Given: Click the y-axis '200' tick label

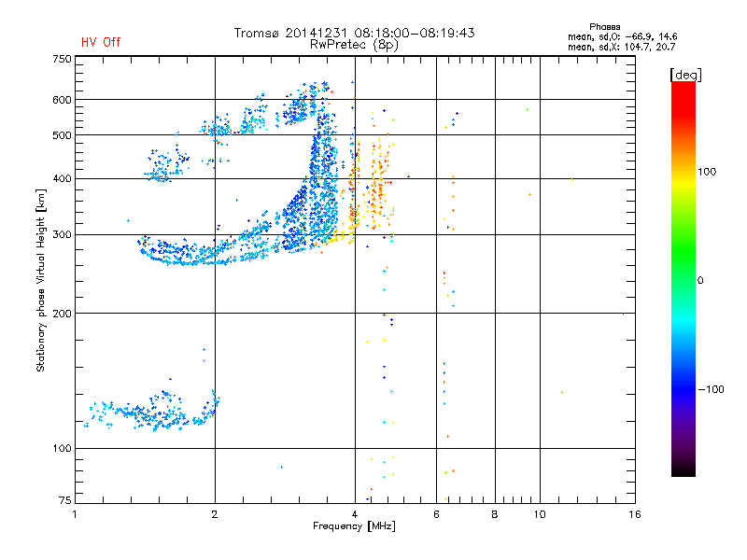Looking at the screenshot, I should pos(62,314).
